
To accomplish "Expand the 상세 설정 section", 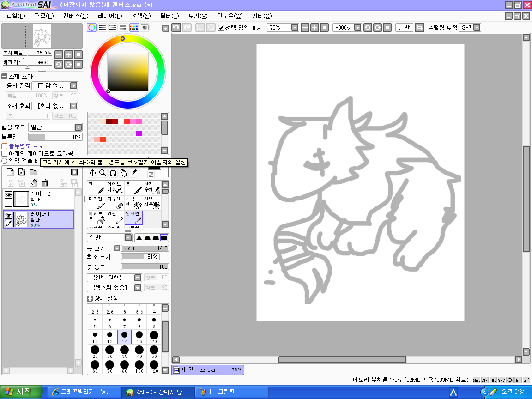I will pos(90,298).
